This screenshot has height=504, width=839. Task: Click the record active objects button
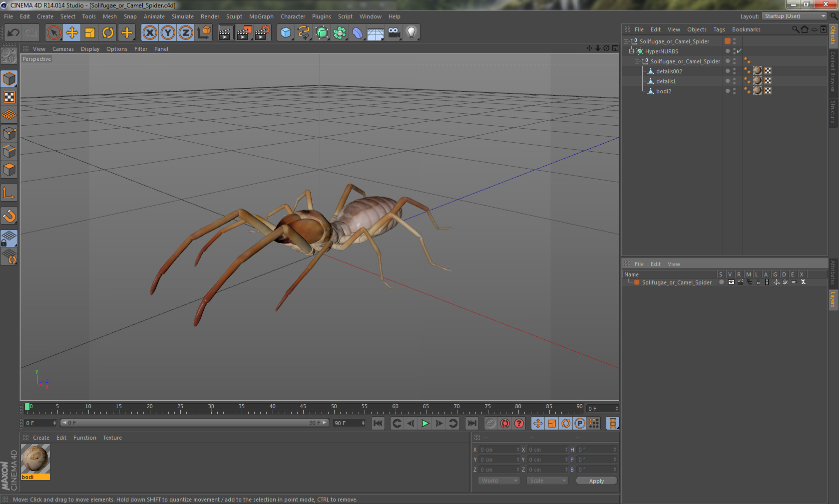491,423
